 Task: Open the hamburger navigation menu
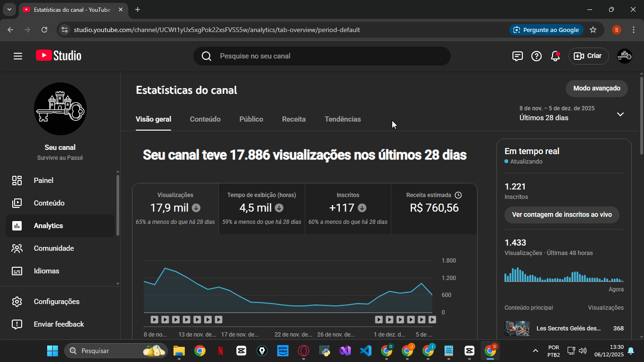pyautogui.click(x=18, y=56)
